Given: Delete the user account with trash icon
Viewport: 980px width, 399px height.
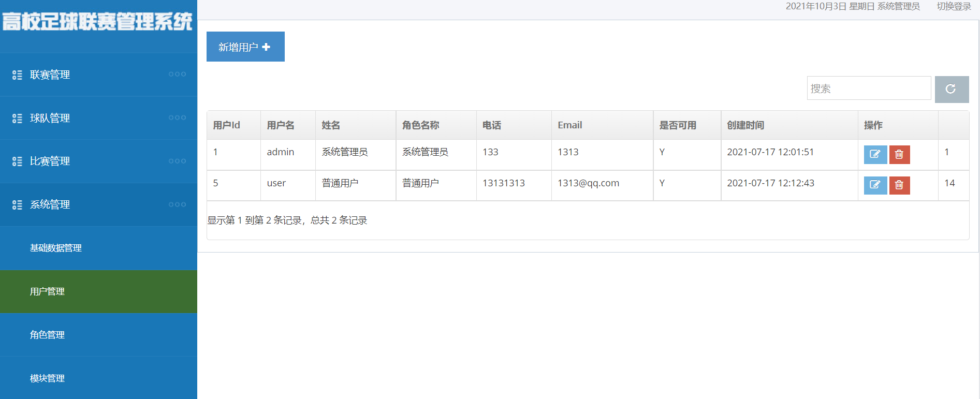Looking at the screenshot, I should coord(899,185).
